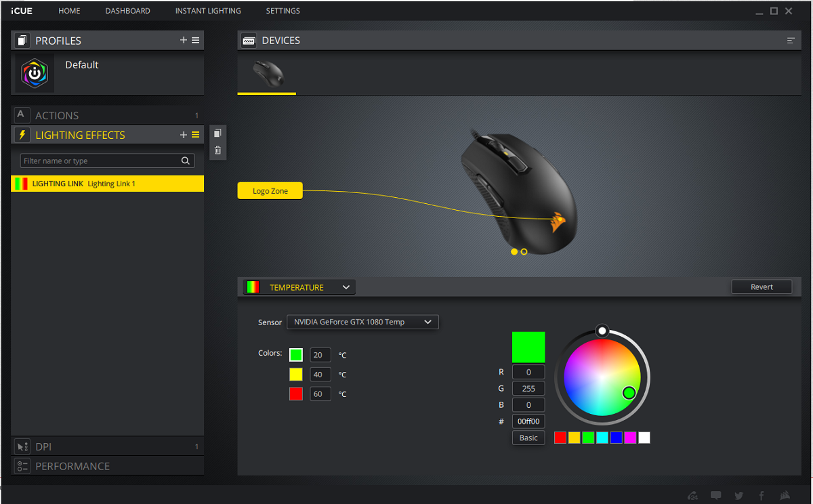Click the Basic color mode button
The image size is (813, 504).
click(x=528, y=438)
